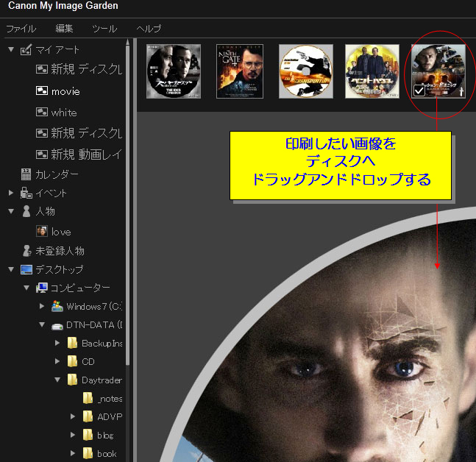The width and height of the screenshot is (476, 462).
Task: Select the love person entry
Action: point(61,232)
